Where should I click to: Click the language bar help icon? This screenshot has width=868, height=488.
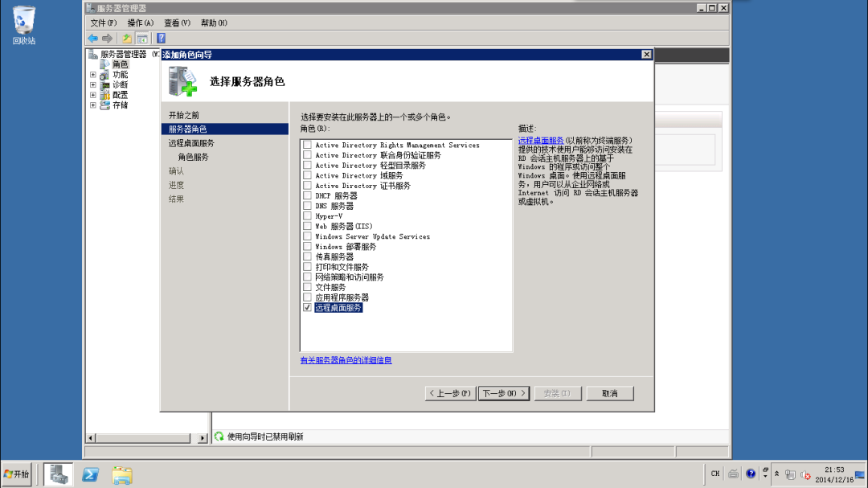(751, 474)
